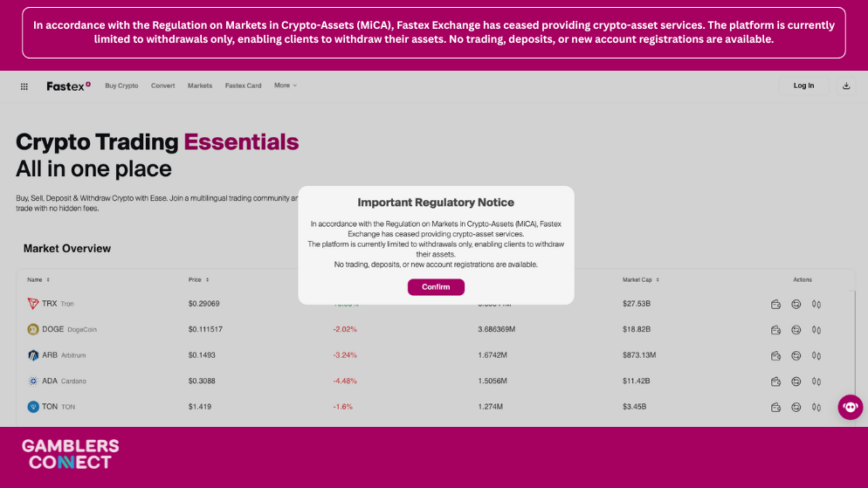Click the -3.24% change value
Viewport: 868px width, 488px height.
pyautogui.click(x=345, y=355)
